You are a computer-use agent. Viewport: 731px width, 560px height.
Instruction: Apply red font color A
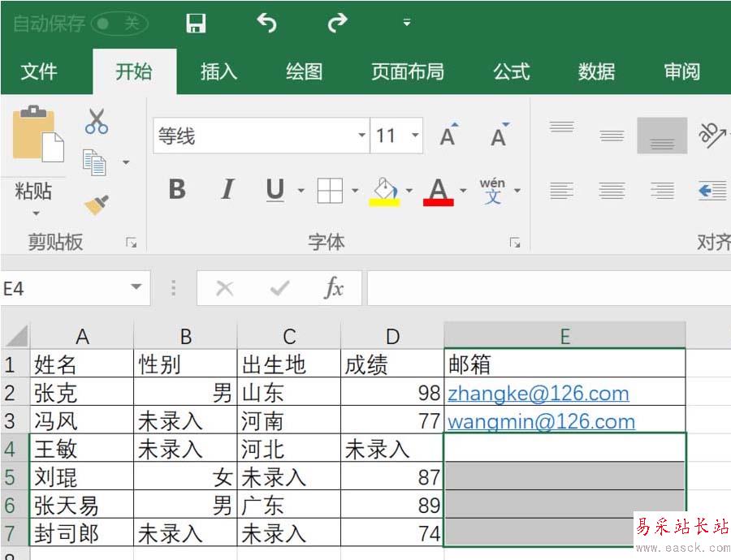pos(439,192)
